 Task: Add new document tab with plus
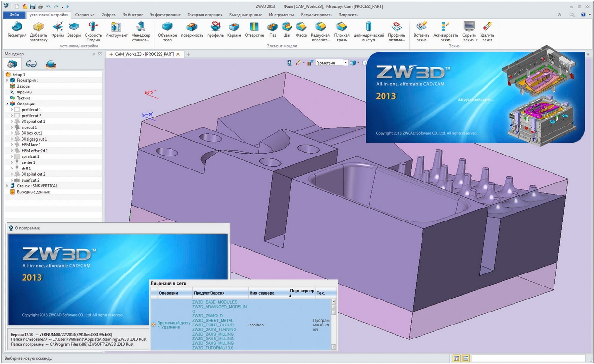(188, 54)
